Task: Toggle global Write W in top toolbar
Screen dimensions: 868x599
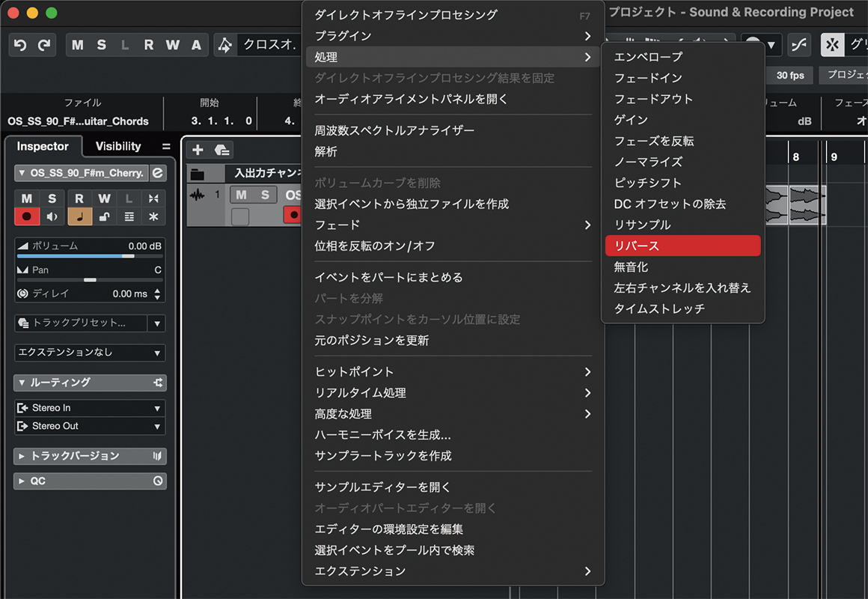Action: click(172, 45)
